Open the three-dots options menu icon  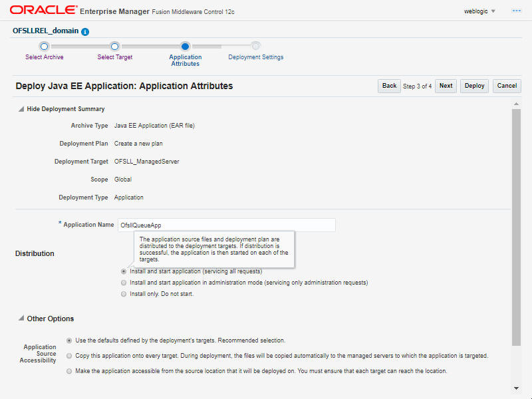point(517,11)
